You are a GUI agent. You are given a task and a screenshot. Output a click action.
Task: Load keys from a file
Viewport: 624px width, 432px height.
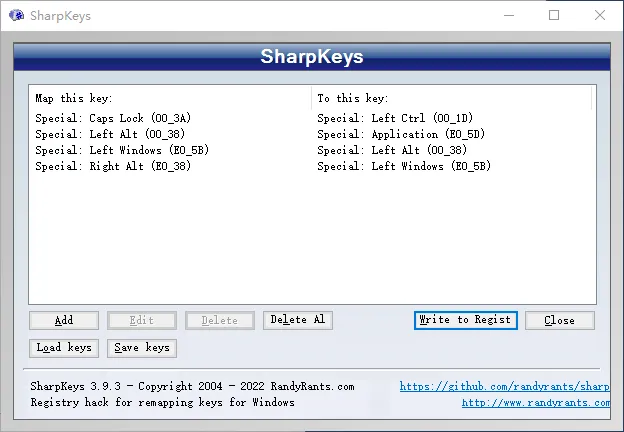[64, 348]
